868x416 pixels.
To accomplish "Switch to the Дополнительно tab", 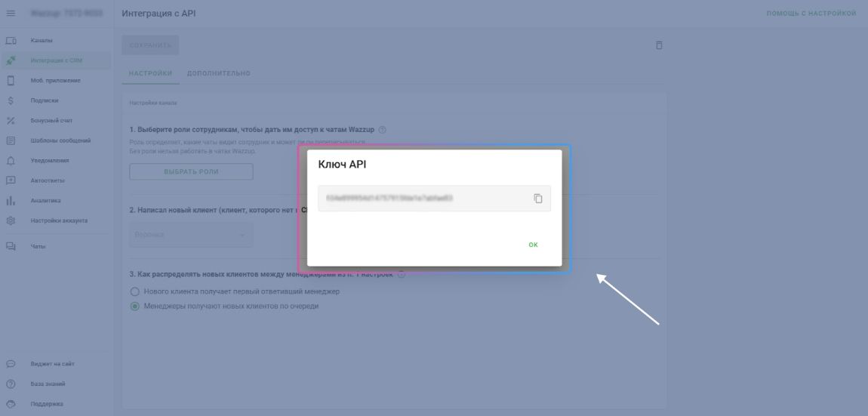I will click(x=218, y=73).
